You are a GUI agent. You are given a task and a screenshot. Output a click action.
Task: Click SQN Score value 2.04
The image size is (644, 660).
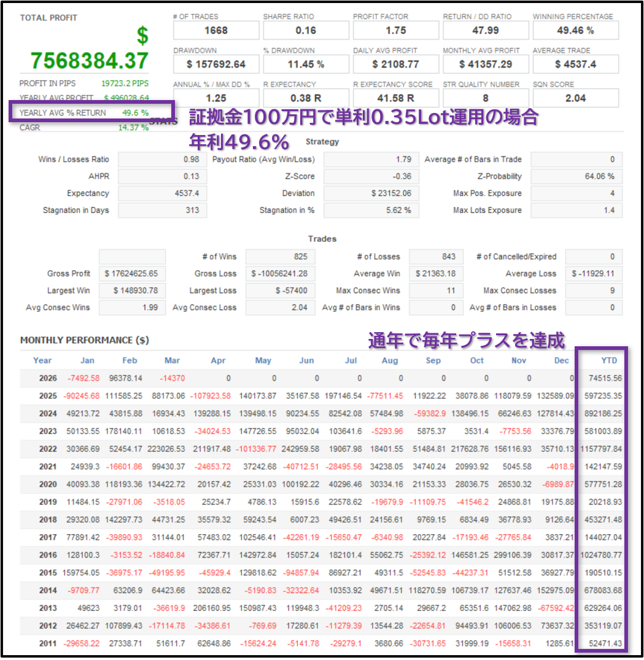tap(575, 98)
